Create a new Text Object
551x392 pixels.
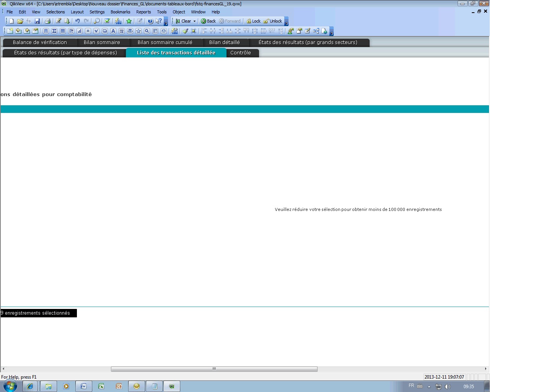113,31
